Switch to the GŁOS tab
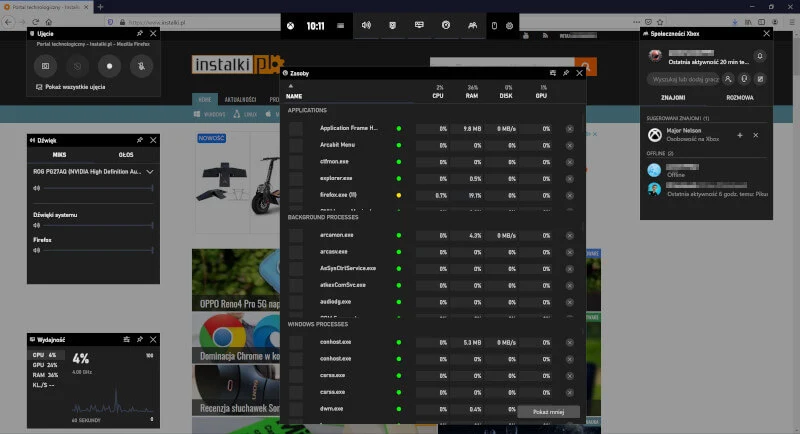The image size is (800, 434). click(126, 155)
